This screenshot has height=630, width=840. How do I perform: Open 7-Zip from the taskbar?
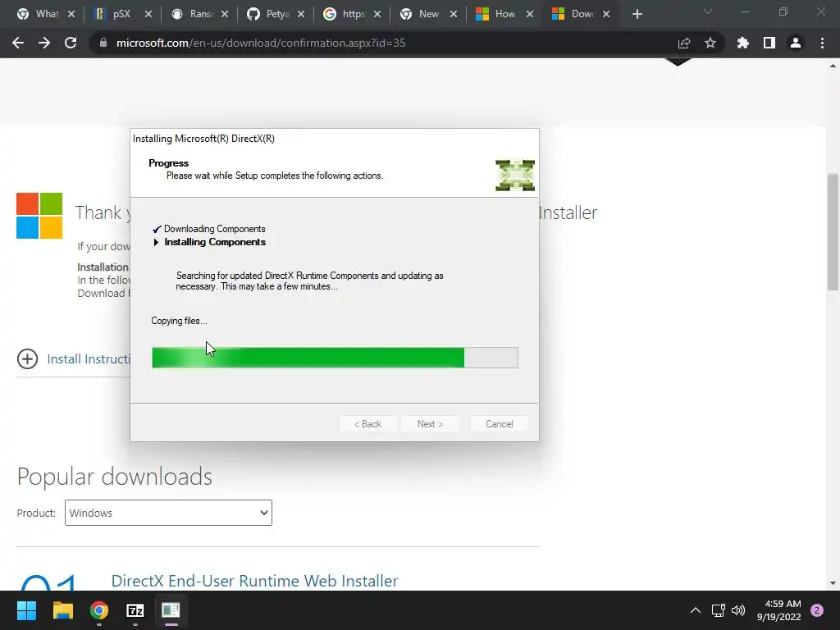pos(135,610)
